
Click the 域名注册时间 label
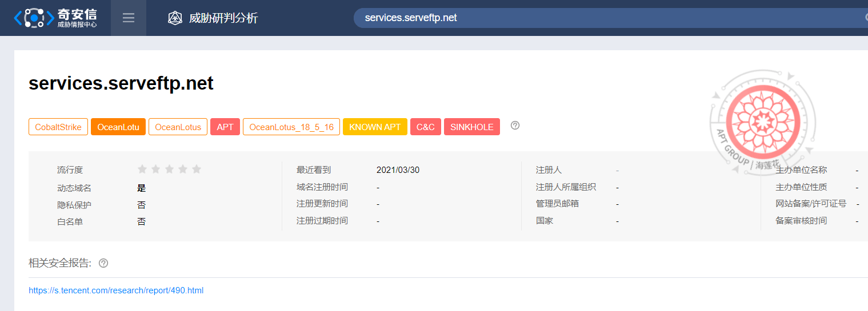(x=322, y=187)
